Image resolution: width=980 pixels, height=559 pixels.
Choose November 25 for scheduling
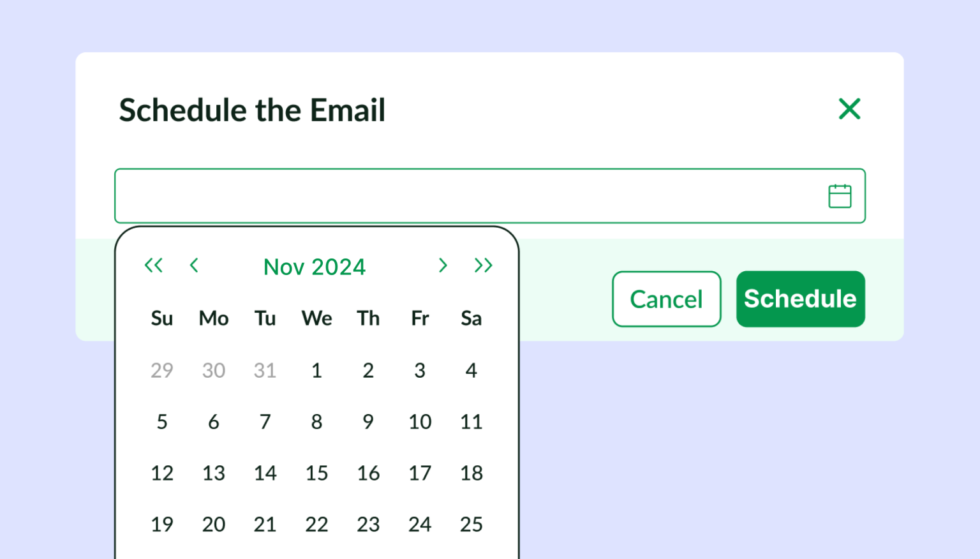[x=471, y=524]
